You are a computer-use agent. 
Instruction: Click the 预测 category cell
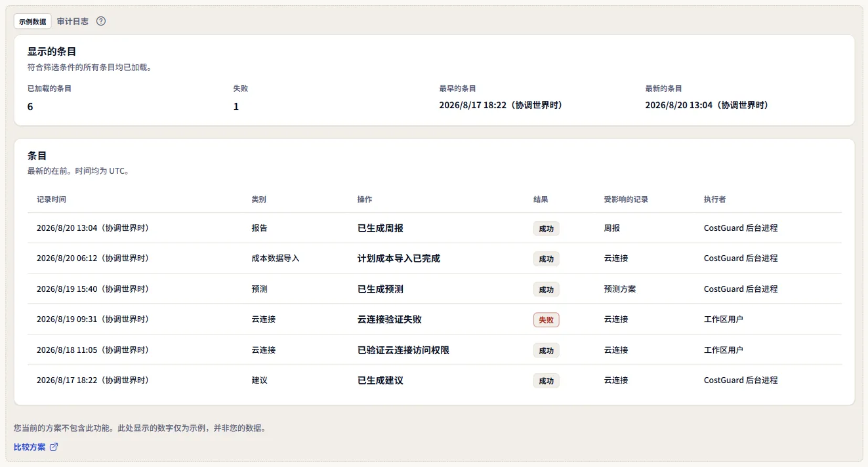[260, 289]
